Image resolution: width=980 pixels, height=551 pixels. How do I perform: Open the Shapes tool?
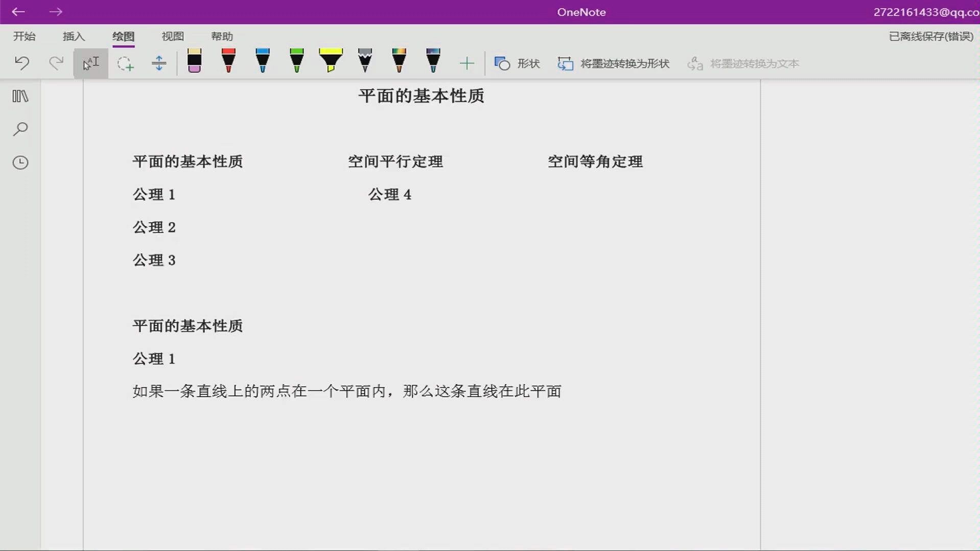click(x=517, y=63)
